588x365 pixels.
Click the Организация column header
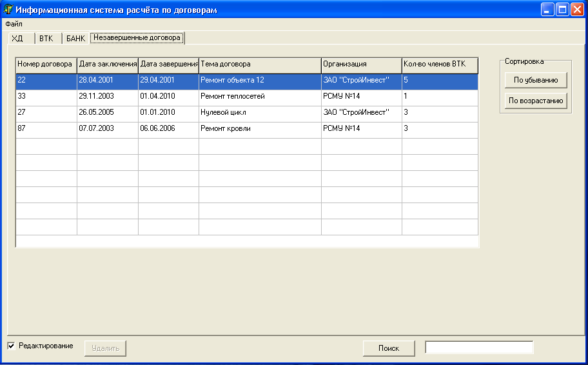(x=362, y=65)
